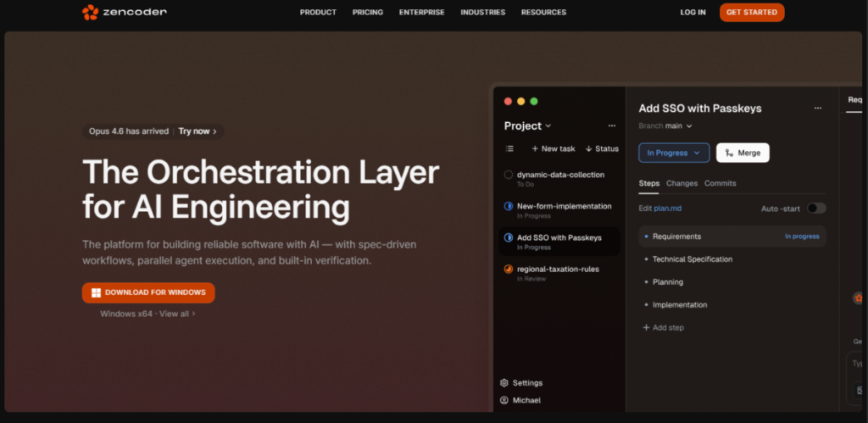The height and width of the screenshot is (423, 868).
Task: Click the Zencoder logo icon
Action: [x=90, y=12]
